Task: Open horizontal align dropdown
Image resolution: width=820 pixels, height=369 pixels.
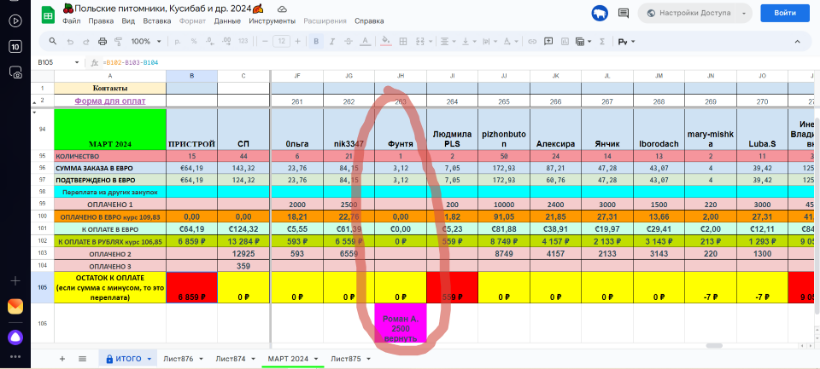Action: [x=448, y=41]
